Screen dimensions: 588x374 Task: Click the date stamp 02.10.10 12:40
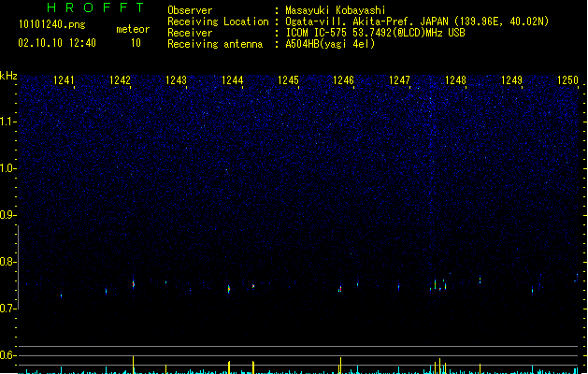click(x=57, y=43)
